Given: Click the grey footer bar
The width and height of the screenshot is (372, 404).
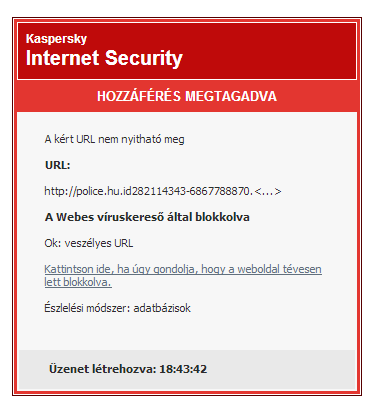Looking at the screenshot, I should coord(187,369).
